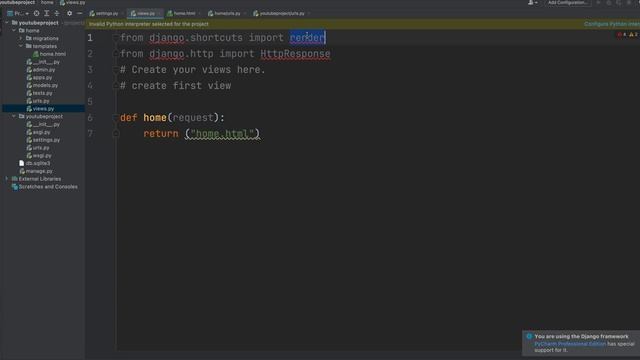Click home in the breadcrumb bar
640x360 pixels.
[x=47, y=2]
